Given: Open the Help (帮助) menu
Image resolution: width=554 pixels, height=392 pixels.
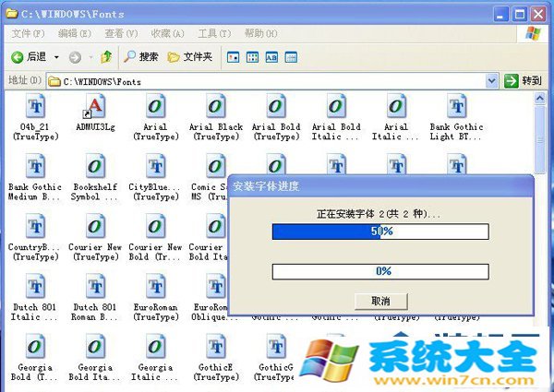Looking at the screenshot, I should [x=260, y=33].
